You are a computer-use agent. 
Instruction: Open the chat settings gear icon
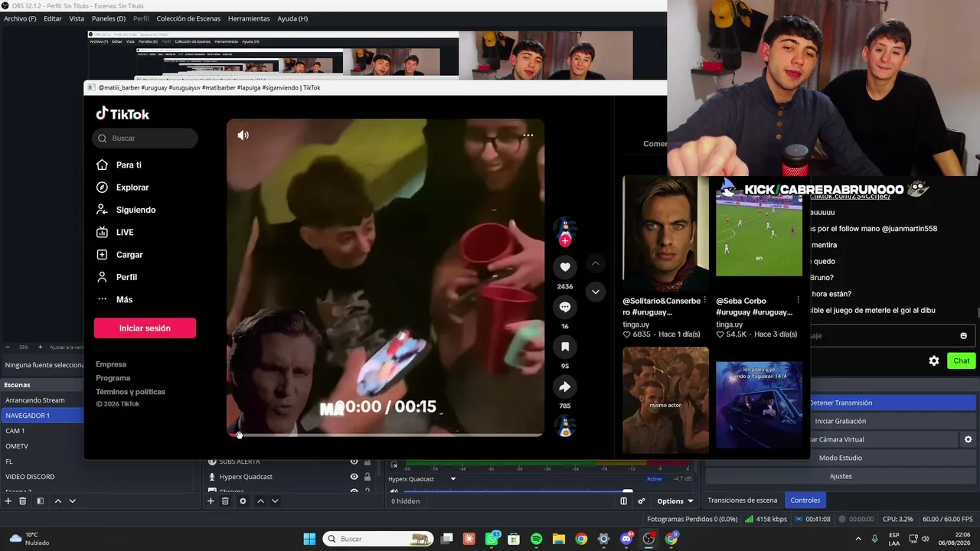[x=934, y=360]
